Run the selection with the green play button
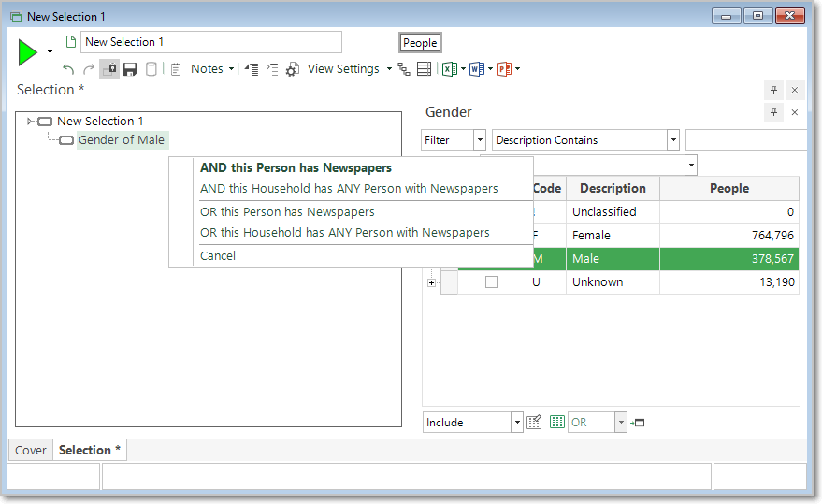Screen dimensions: 822x504 tap(27, 52)
